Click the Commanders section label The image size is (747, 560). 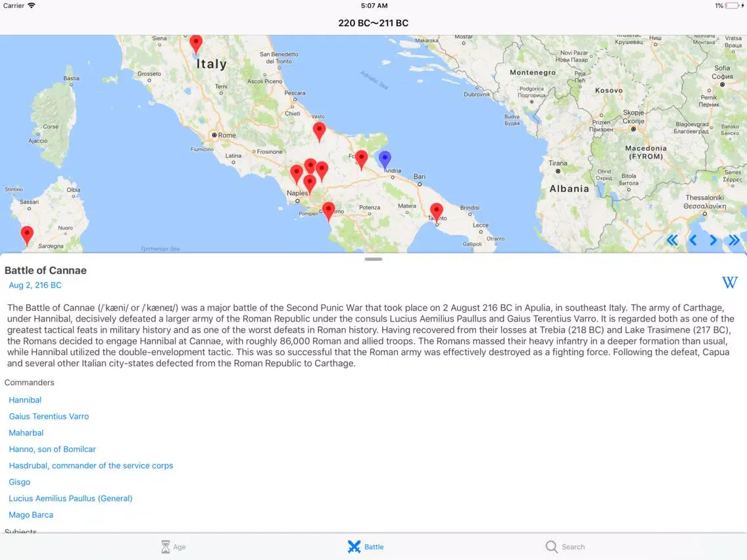[x=30, y=383]
